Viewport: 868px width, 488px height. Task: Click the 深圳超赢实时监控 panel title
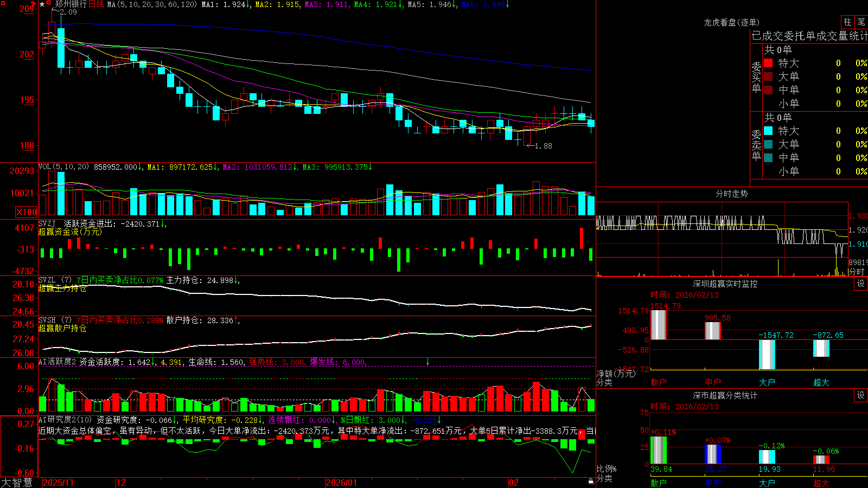click(725, 284)
